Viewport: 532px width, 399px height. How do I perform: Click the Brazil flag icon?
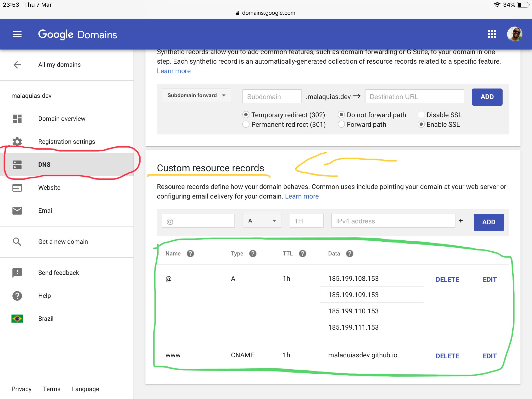[17, 319]
